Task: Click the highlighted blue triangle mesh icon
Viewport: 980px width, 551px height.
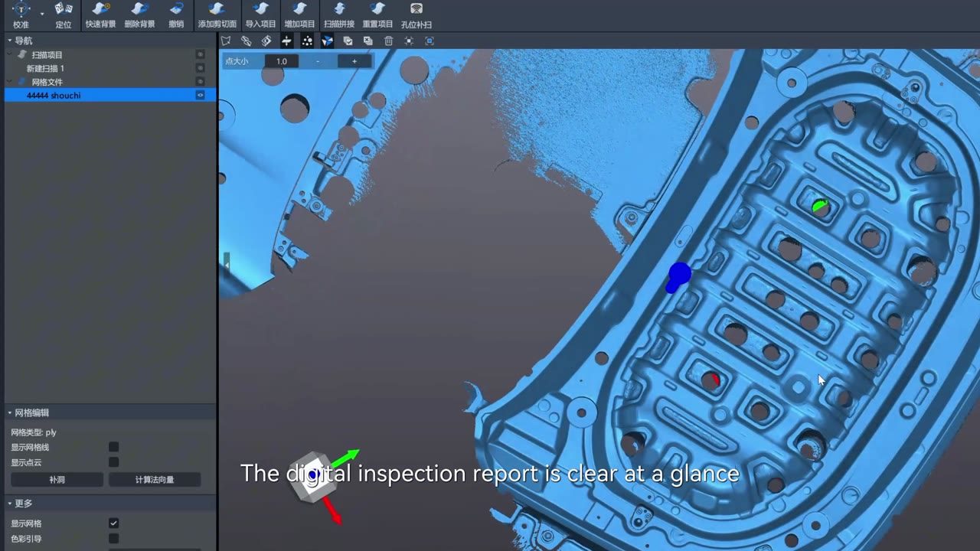Action: (x=327, y=41)
